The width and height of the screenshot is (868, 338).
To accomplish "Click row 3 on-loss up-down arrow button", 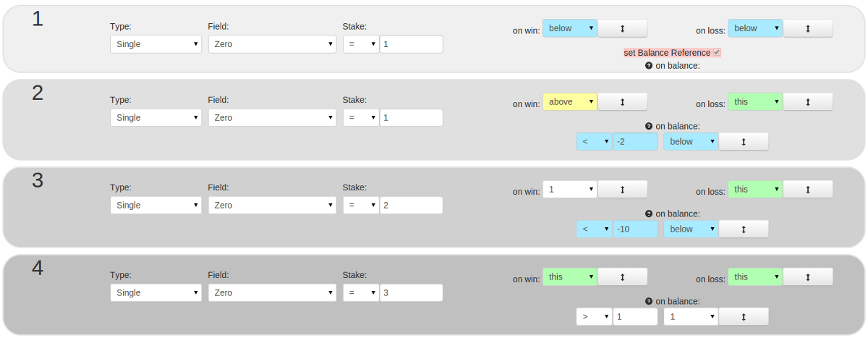I will click(808, 190).
